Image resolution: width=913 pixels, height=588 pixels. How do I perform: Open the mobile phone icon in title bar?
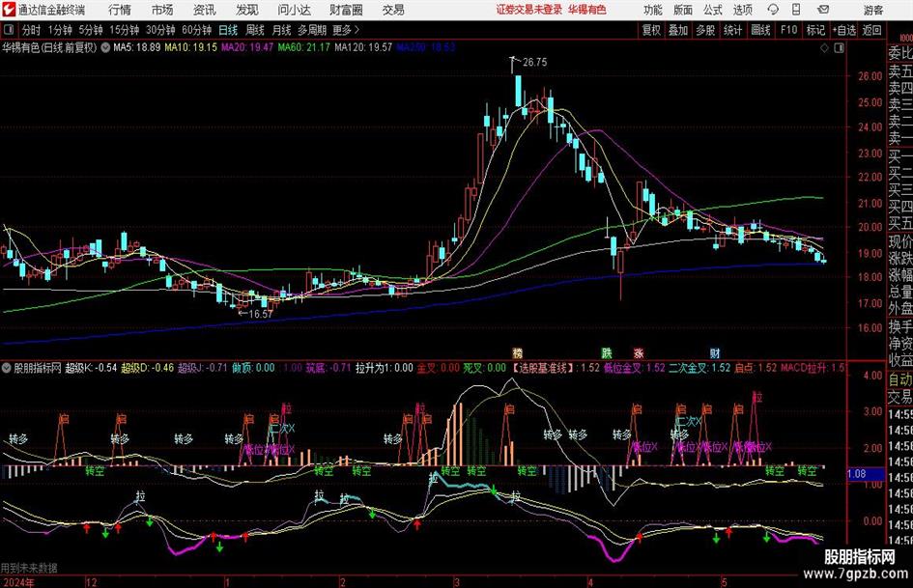(x=796, y=10)
